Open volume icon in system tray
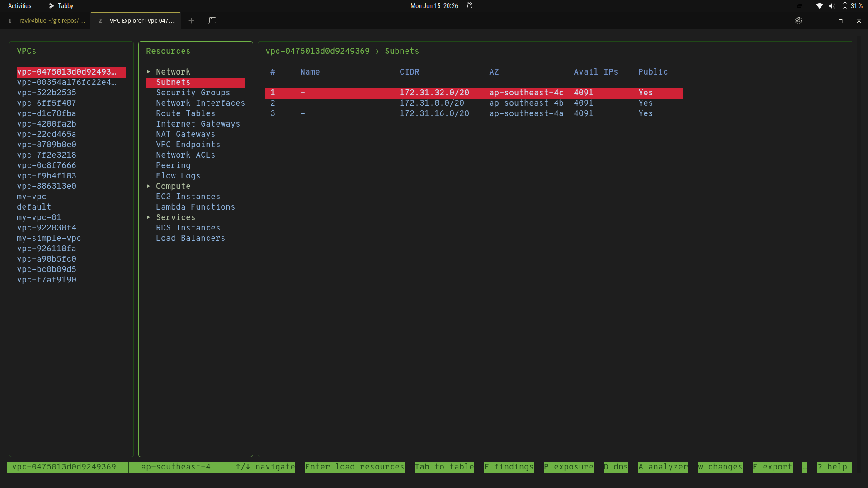The image size is (868, 488). point(832,6)
